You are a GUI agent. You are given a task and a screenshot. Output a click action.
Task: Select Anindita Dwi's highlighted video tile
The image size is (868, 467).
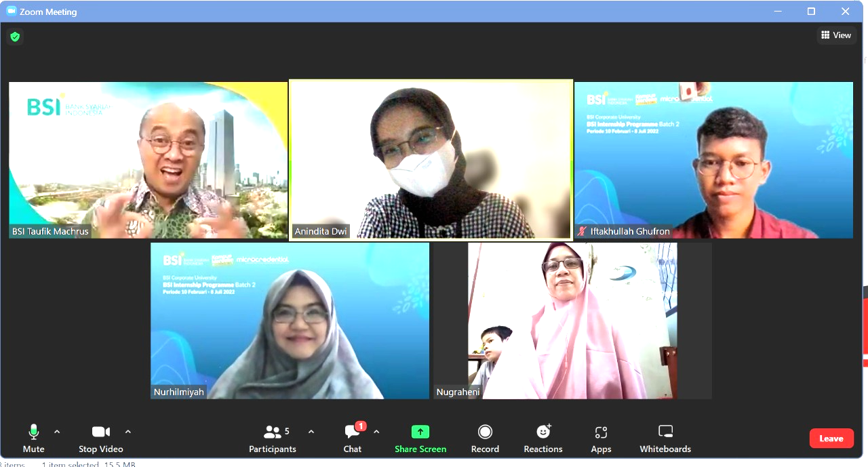coord(431,160)
